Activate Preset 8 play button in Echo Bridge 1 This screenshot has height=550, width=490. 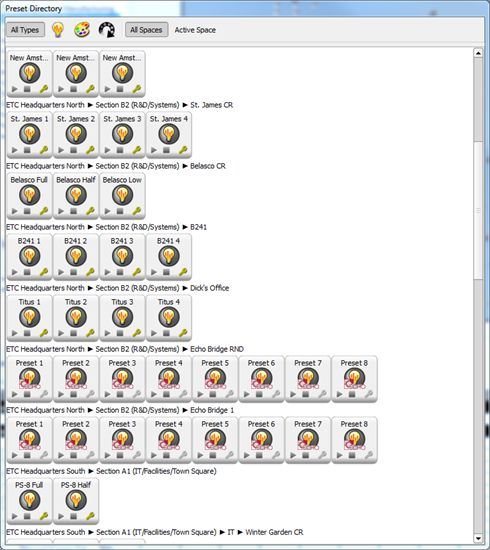click(340, 455)
